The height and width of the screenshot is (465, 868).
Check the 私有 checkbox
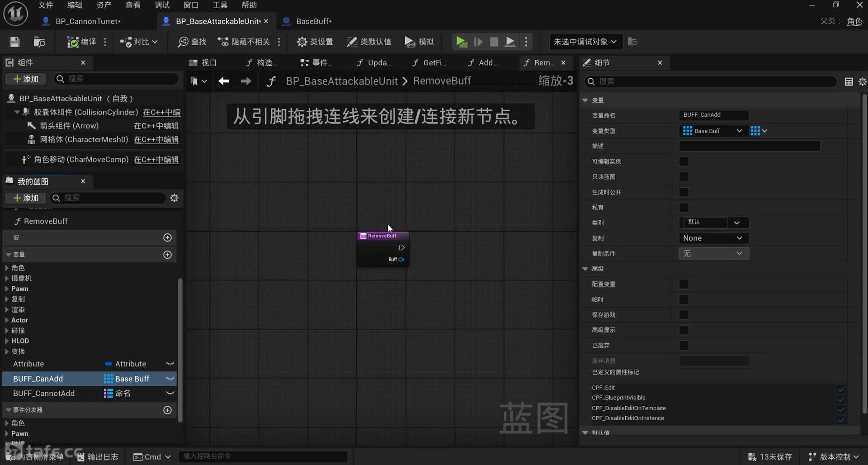coord(684,208)
